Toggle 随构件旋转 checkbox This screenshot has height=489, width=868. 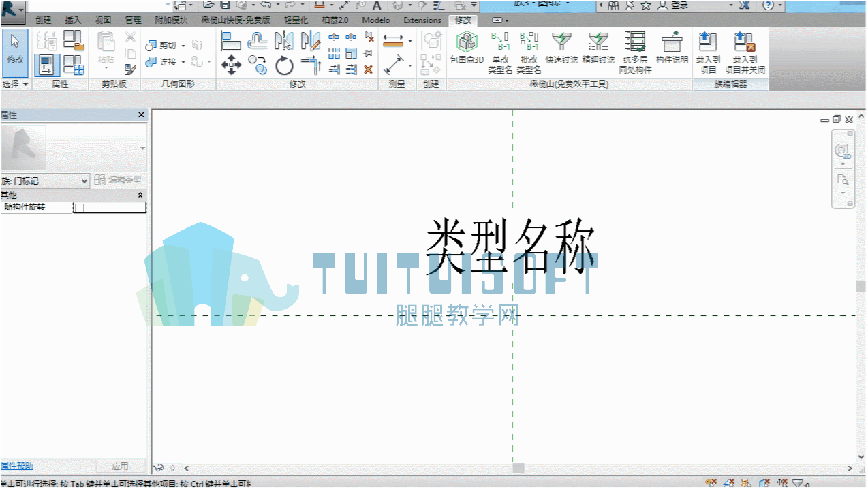tap(79, 208)
